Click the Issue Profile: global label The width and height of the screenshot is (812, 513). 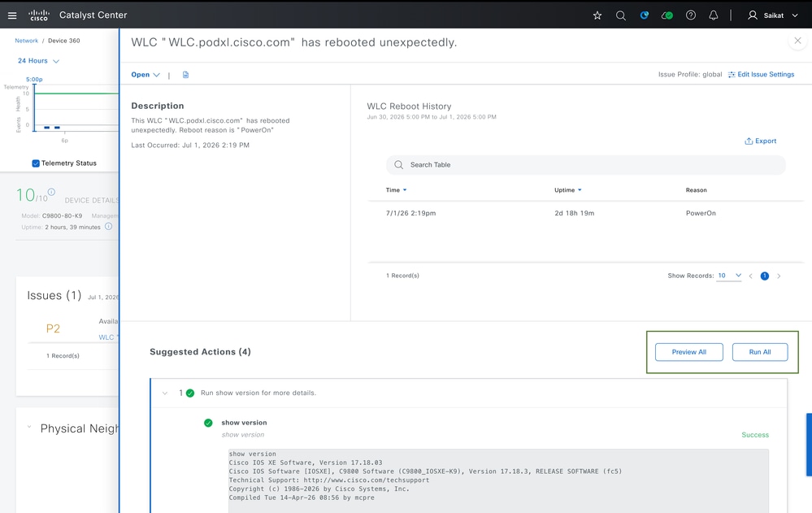[690, 75]
